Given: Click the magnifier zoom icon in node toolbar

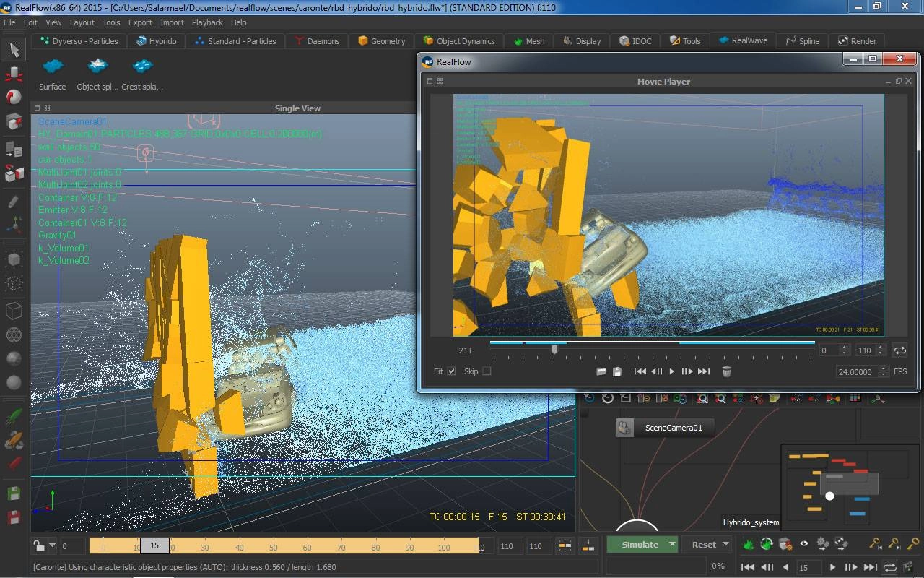Looking at the screenshot, I should pos(702,398).
